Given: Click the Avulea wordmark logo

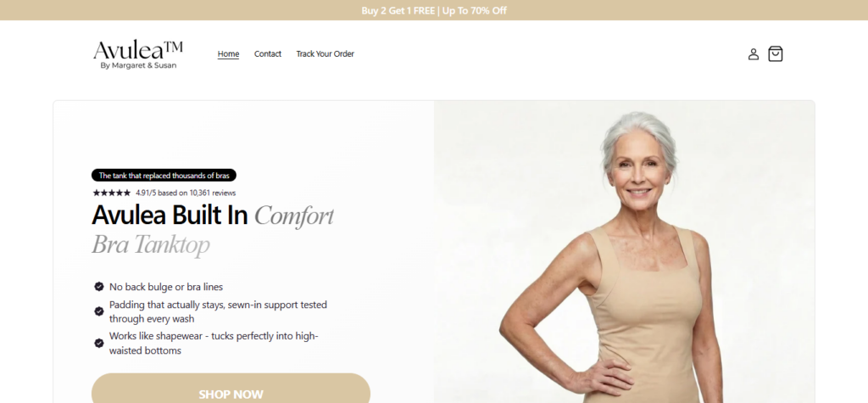Looking at the screenshot, I should point(138,50).
